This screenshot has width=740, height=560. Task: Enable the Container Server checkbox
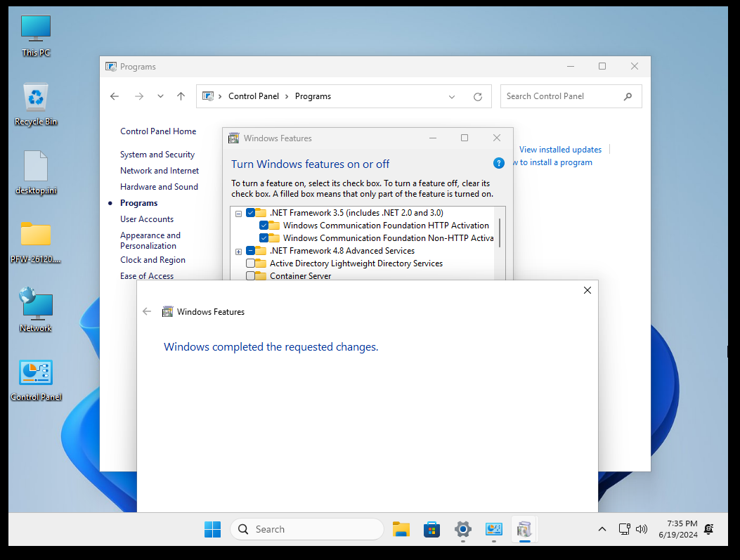(251, 276)
